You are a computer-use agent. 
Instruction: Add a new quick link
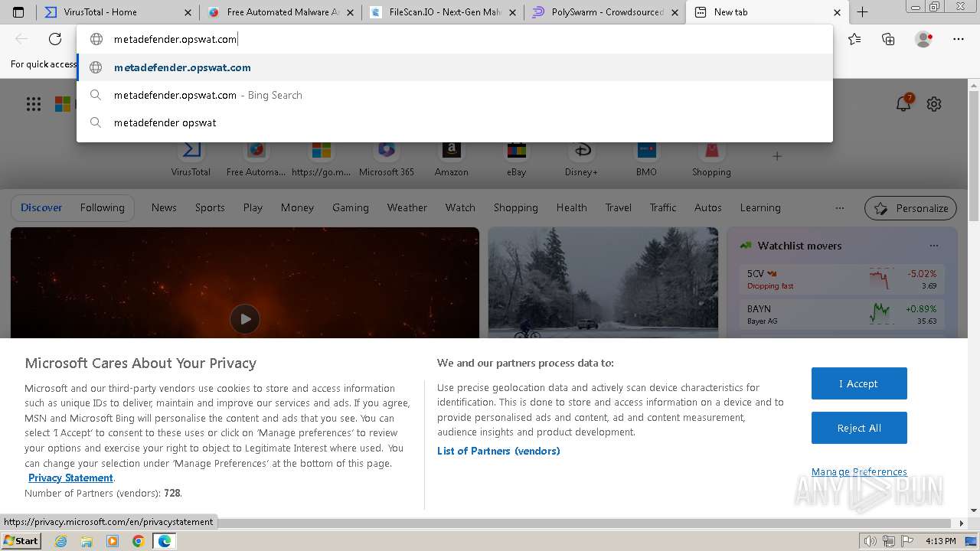point(777,156)
